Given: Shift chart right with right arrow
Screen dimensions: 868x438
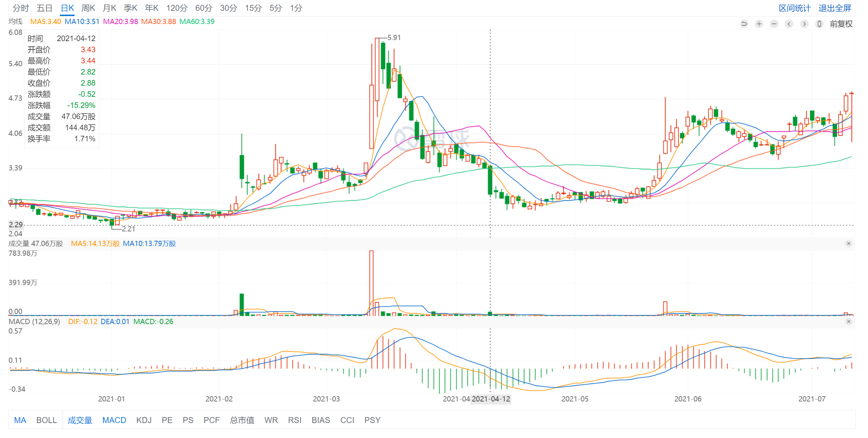Looking at the screenshot, I should click(804, 24).
